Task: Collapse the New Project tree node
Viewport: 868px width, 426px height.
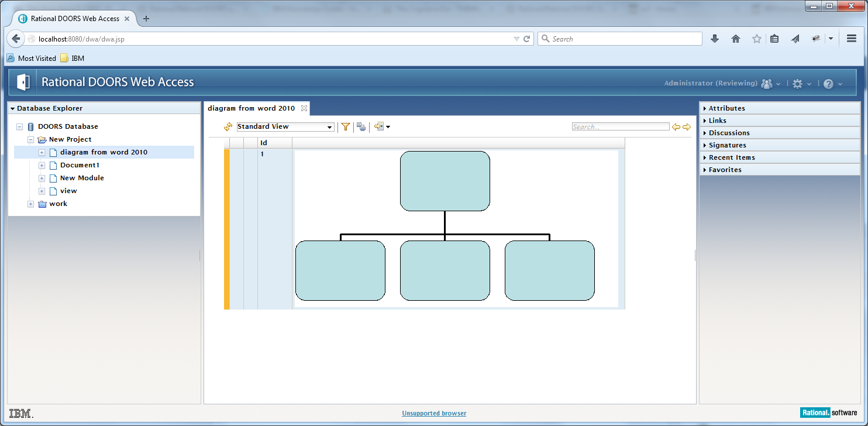Action: (31, 140)
